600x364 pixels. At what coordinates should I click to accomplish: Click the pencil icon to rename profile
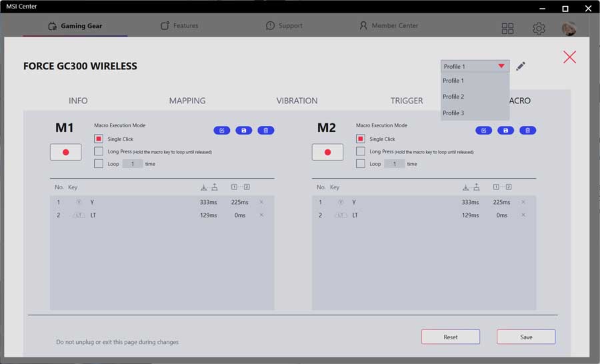click(521, 66)
